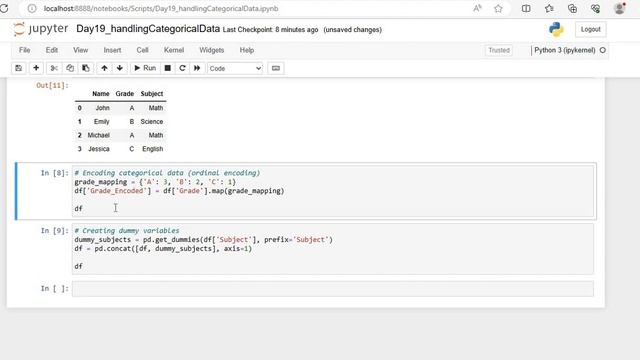Open the command palette keyboard icon
640x360 pixels.
[x=276, y=68]
